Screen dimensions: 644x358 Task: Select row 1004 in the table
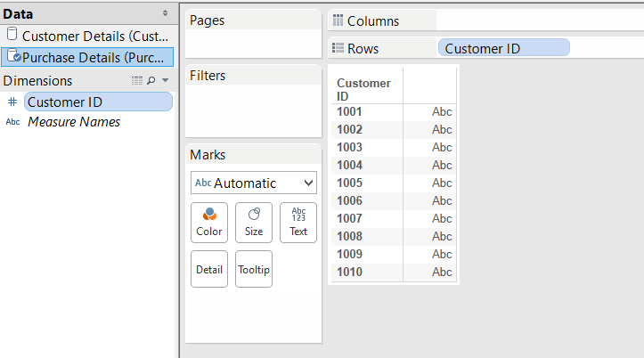pyautogui.click(x=349, y=165)
